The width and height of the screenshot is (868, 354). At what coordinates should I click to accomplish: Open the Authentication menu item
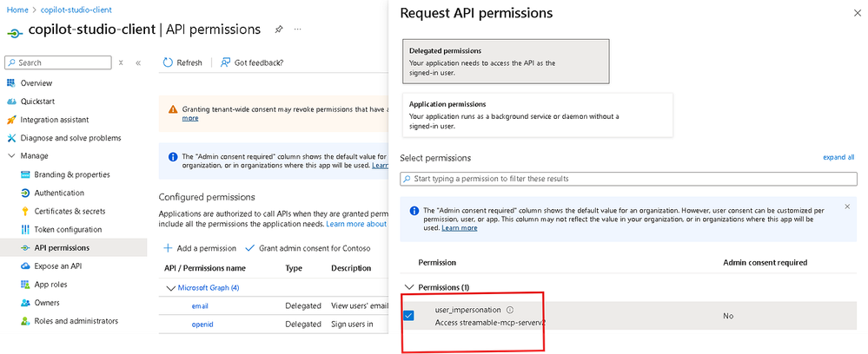tap(58, 193)
